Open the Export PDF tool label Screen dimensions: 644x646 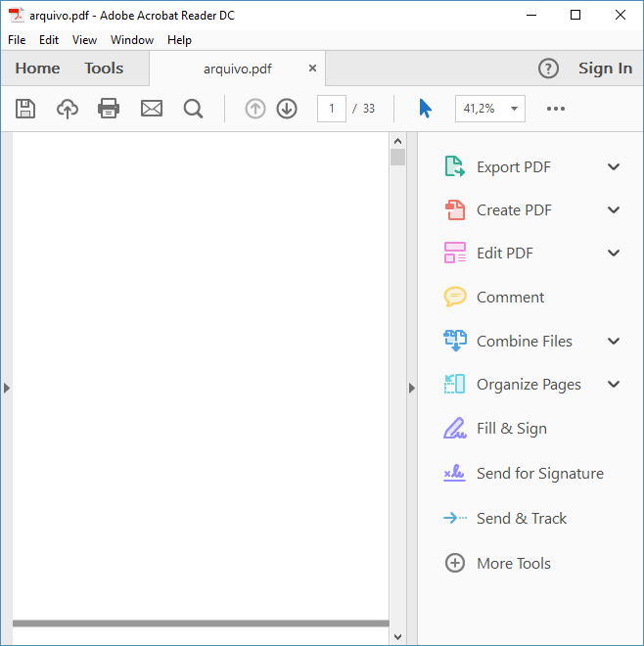point(514,166)
